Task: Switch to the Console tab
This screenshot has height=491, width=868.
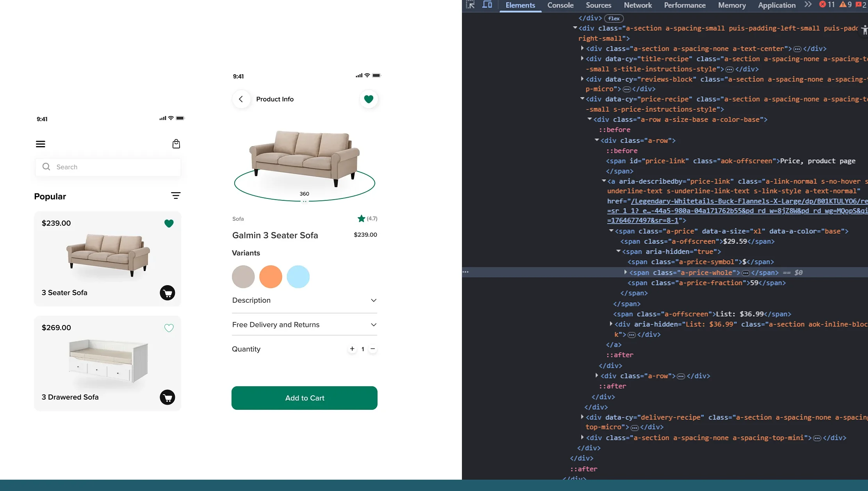Action: coord(560,5)
